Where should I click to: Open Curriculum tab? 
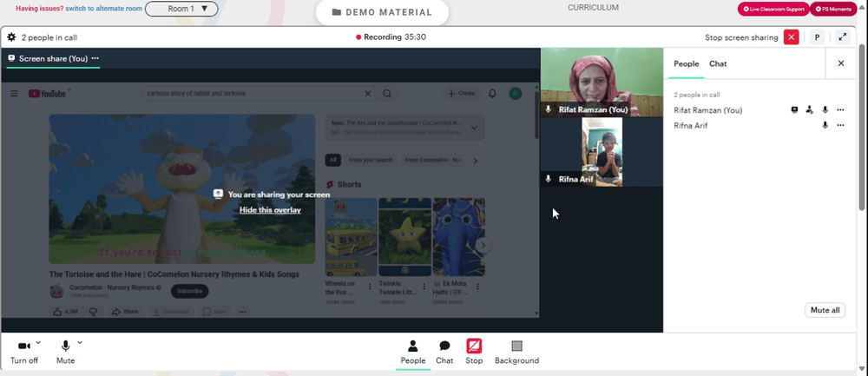pyautogui.click(x=593, y=8)
